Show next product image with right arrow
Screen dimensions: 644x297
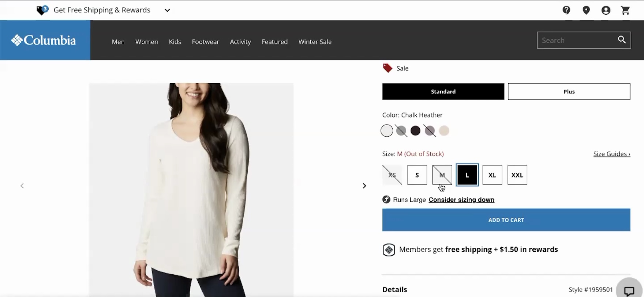364,186
